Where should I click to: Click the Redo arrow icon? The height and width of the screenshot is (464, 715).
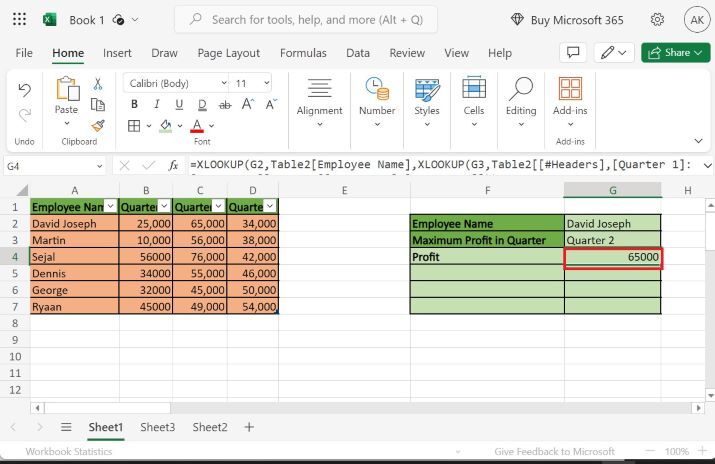(x=24, y=115)
